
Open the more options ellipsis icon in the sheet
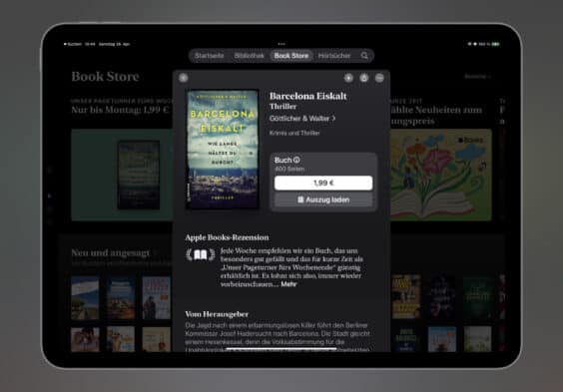[379, 78]
